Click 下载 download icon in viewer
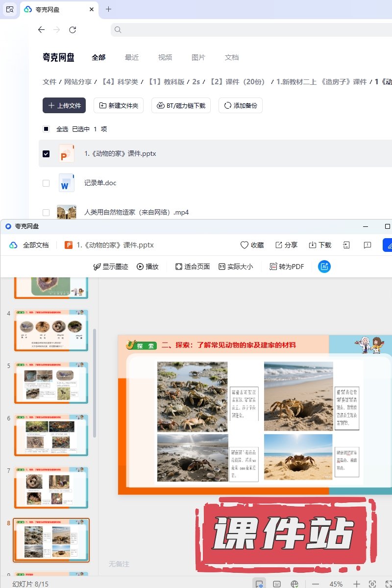Image resolution: width=392 pixels, height=588 pixels. coord(313,245)
